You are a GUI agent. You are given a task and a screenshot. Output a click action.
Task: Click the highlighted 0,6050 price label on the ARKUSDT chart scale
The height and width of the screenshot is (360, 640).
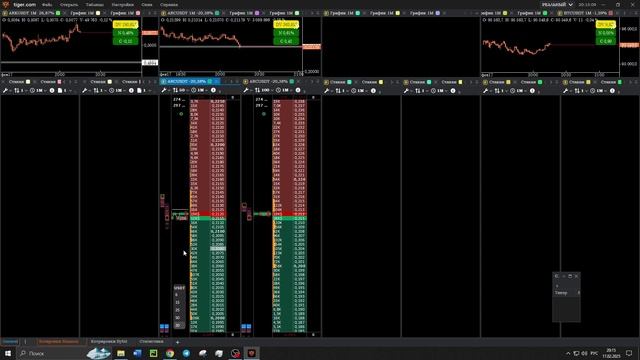click(x=150, y=62)
